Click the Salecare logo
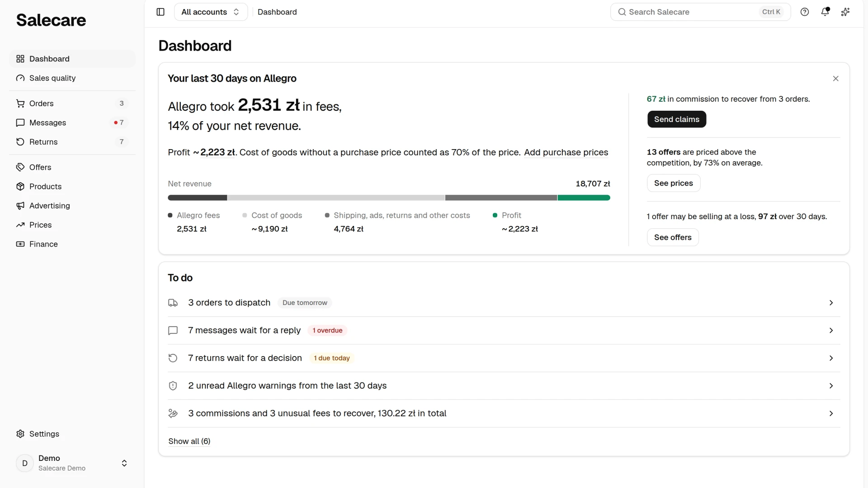 [x=51, y=20]
